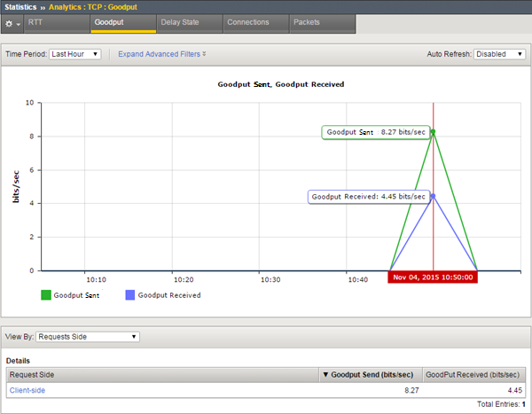Image resolution: width=532 pixels, height=414 pixels.
Task: Expand Advanced Filters
Action: tap(161, 54)
